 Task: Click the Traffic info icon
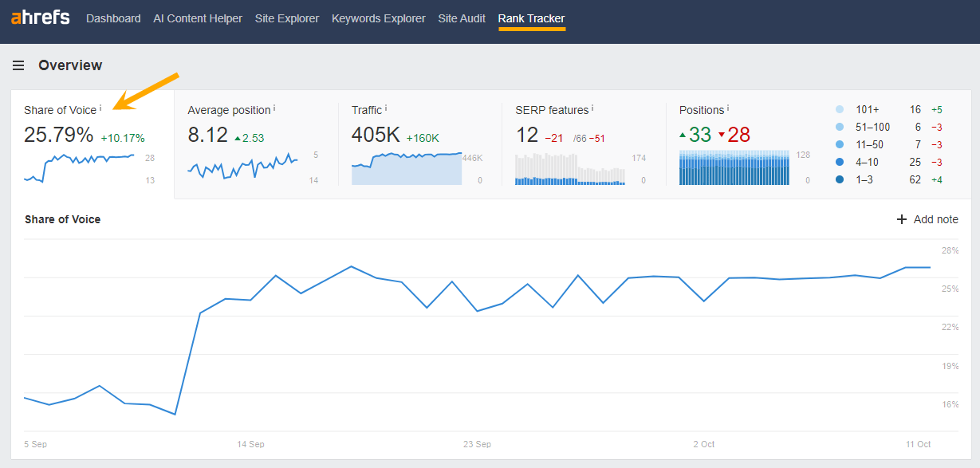pos(386,106)
